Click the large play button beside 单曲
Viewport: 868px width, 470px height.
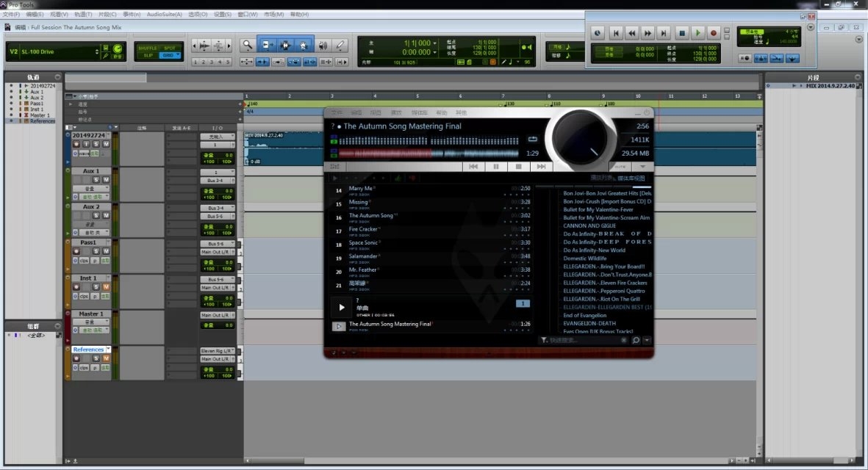pos(342,308)
